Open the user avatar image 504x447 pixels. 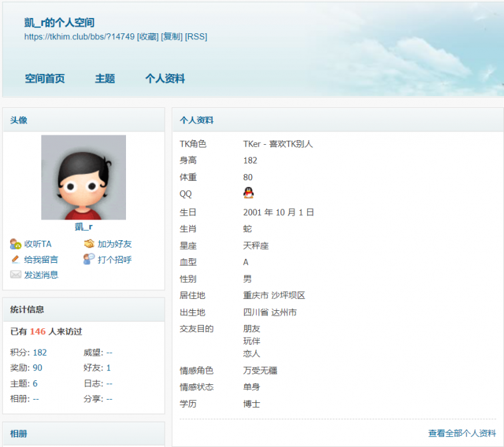tap(83, 177)
